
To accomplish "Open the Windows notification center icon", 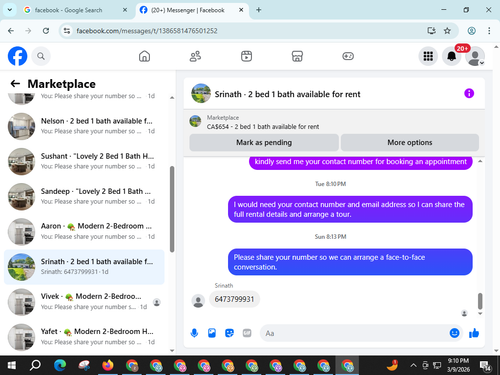I will [485, 366].
